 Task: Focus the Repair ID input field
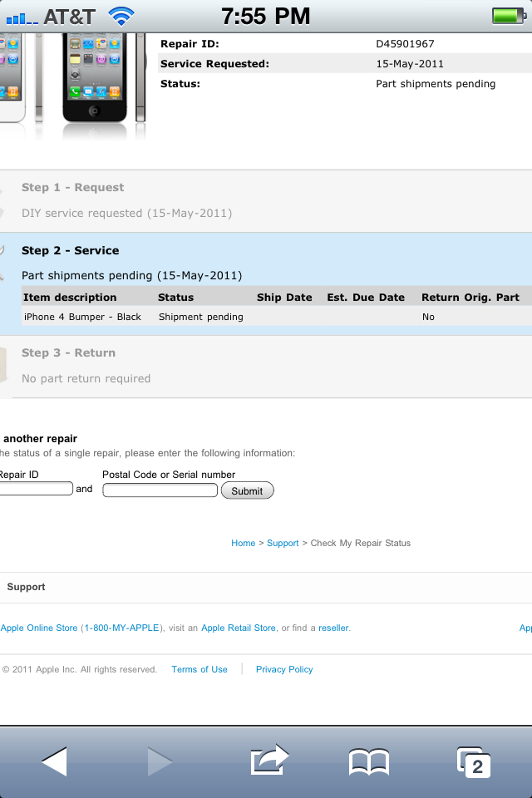click(x=36, y=489)
